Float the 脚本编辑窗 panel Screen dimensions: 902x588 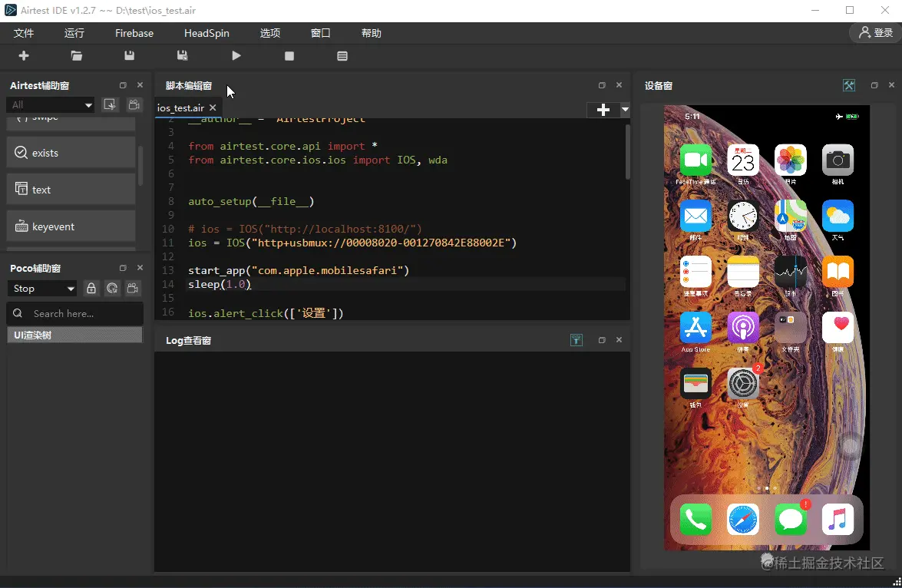tap(602, 85)
